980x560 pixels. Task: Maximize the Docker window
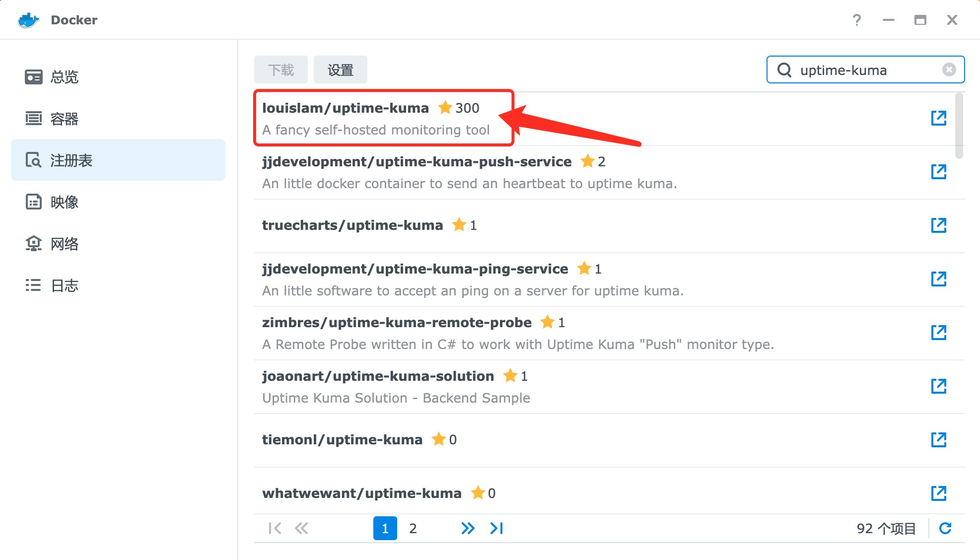coord(920,20)
